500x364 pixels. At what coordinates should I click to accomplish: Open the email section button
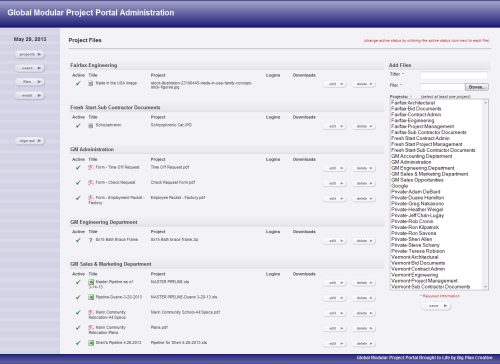(x=30, y=95)
